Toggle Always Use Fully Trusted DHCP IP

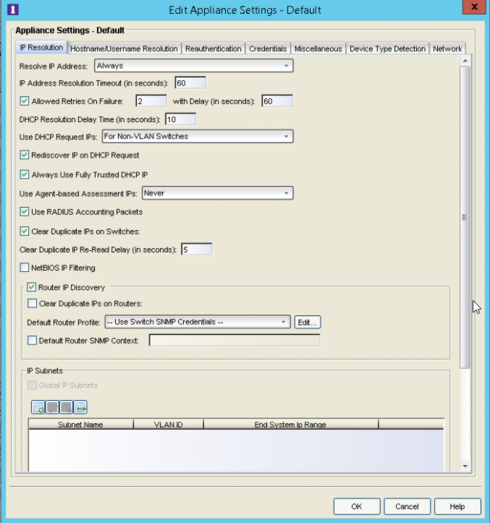coord(24,174)
